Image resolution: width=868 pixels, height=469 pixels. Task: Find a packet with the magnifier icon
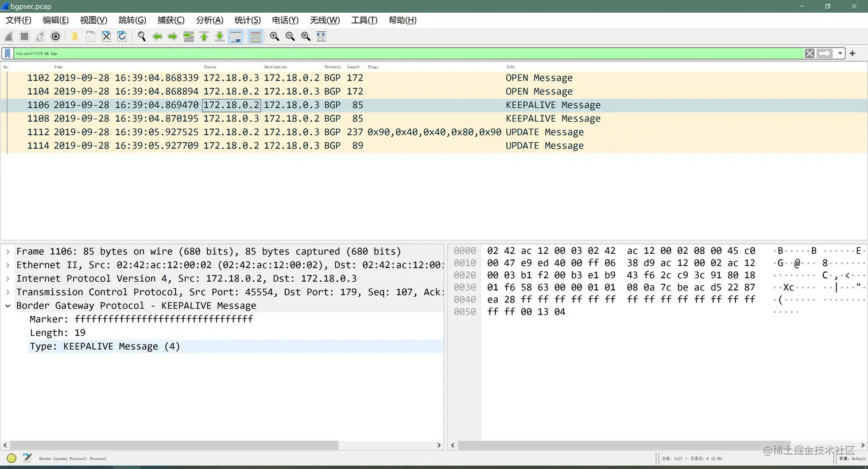(x=141, y=36)
